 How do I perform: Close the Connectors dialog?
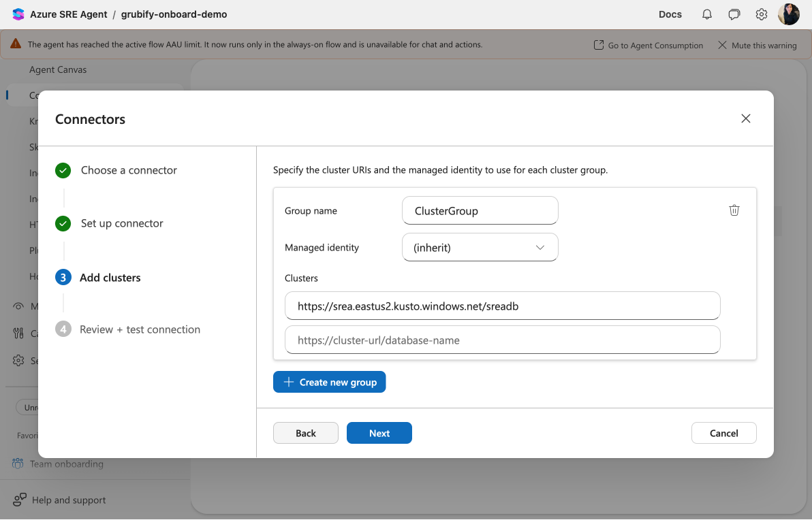[x=746, y=118]
